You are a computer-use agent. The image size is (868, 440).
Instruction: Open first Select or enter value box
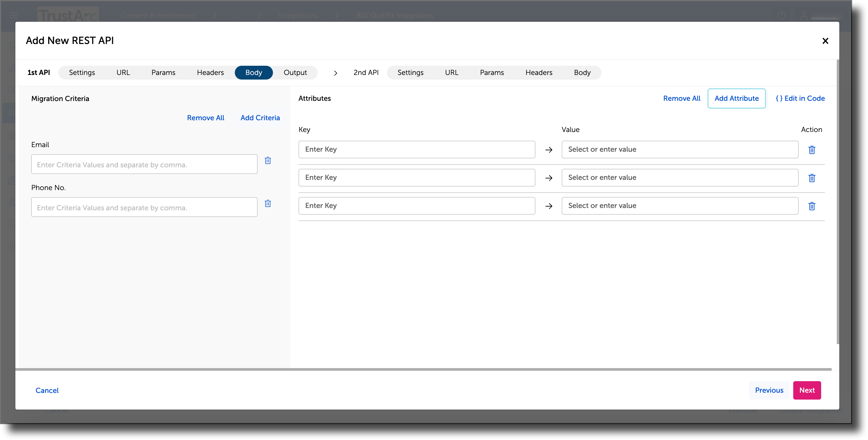[x=680, y=150]
